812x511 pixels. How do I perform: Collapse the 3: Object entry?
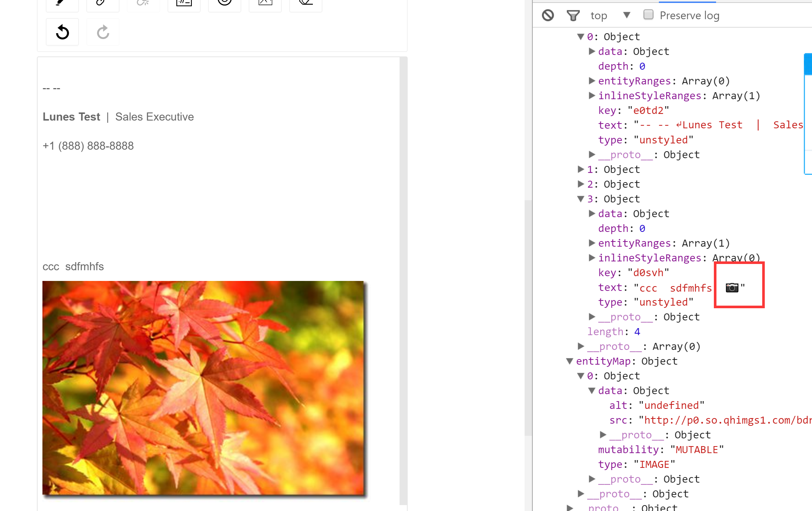581,199
